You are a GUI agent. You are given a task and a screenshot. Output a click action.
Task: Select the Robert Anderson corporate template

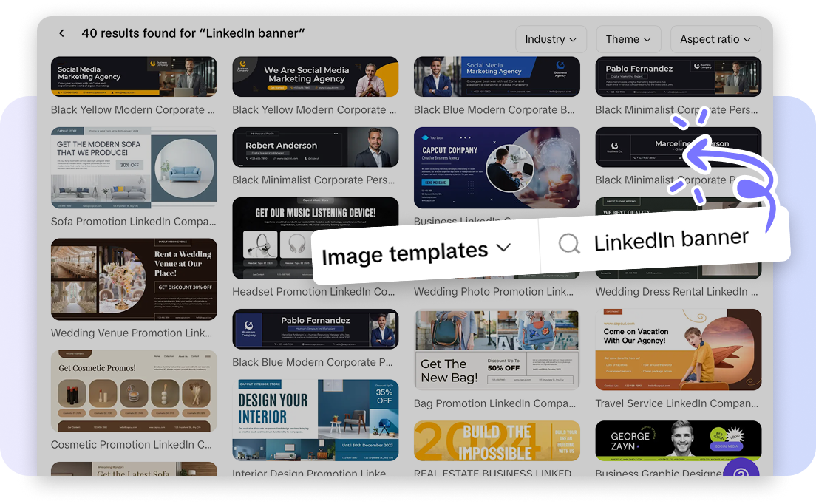click(x=316, y=147)
